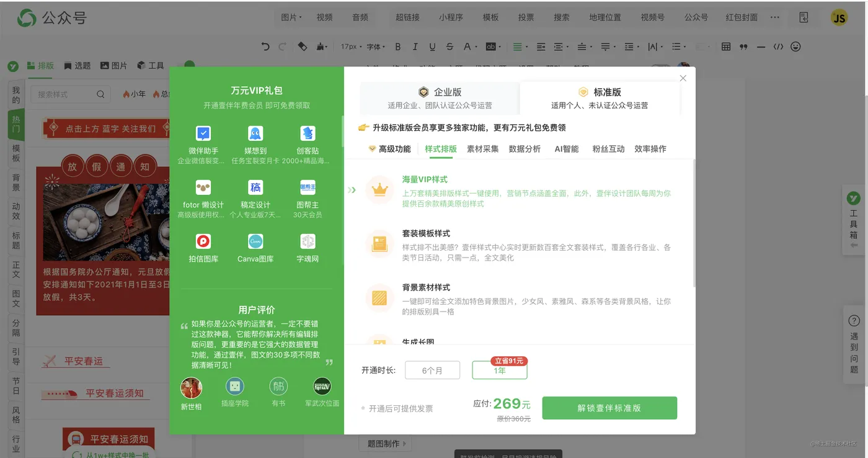Switch to the 企业版 plan tab
Screen dimensions: 868x458
[440, 97]
